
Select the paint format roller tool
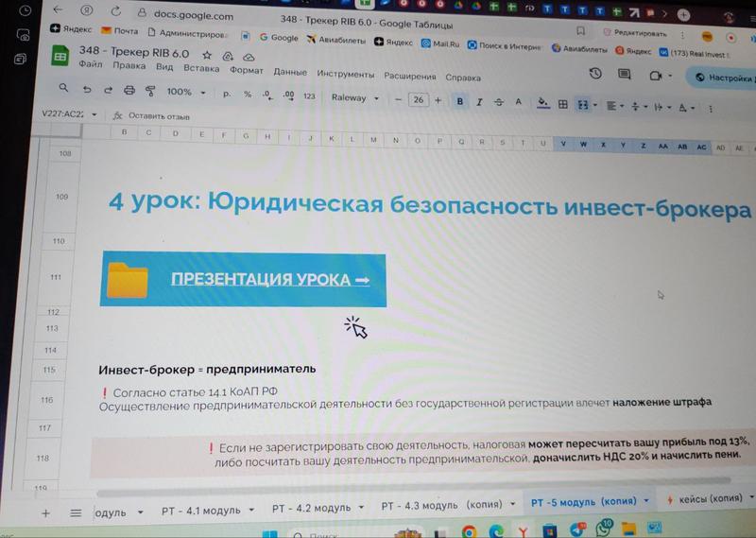148,92
